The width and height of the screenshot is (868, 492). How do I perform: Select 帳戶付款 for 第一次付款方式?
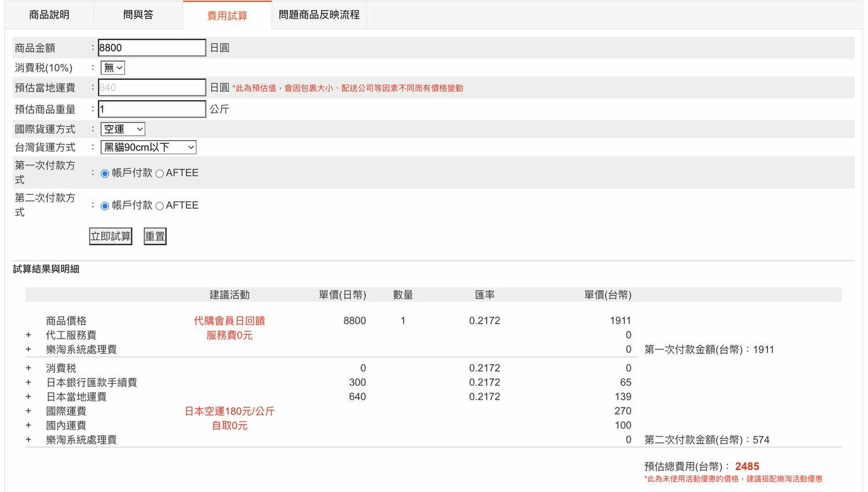tap(105, 173)
